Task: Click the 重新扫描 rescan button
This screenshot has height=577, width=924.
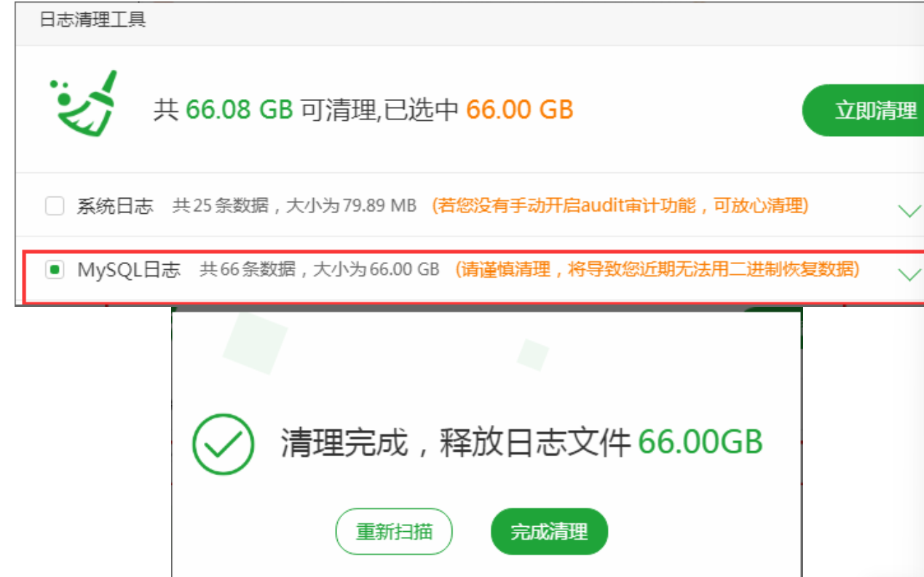Action: tap(394, 531)
